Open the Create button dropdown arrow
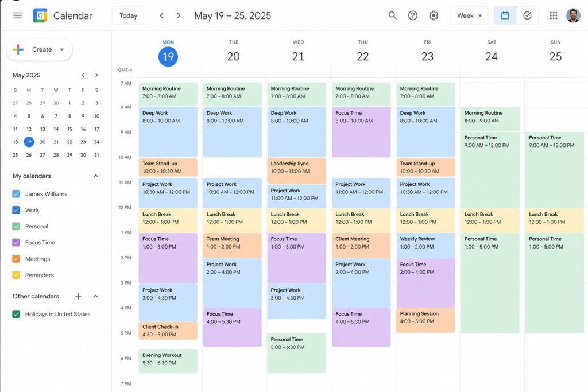Screen dimensions: 588x392 tap(62, 49)
